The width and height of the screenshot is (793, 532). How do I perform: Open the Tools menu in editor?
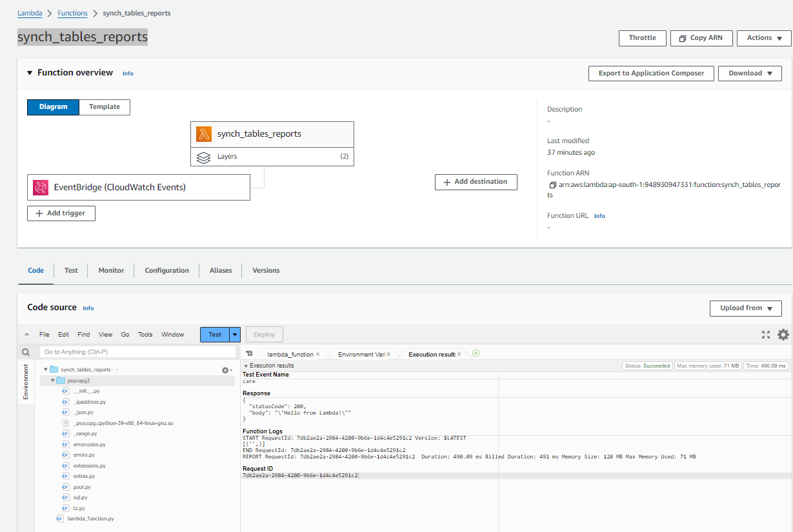pyautogui.click(x=145, y=335)
